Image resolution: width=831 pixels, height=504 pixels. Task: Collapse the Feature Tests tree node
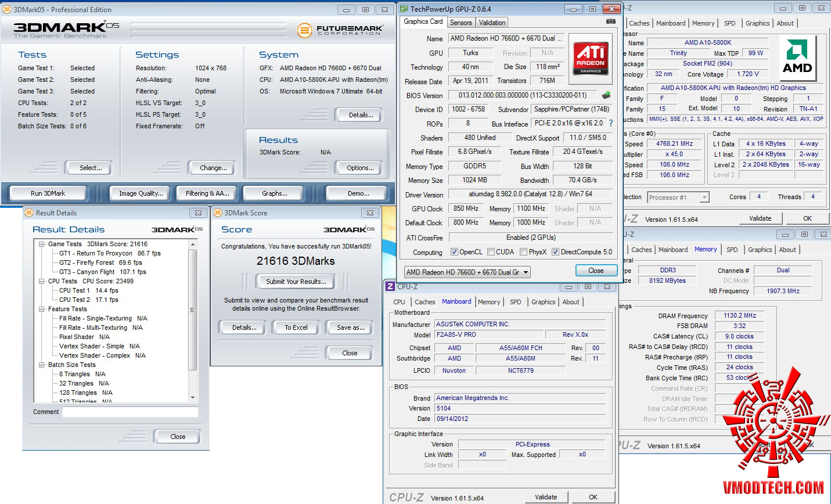(x=42, y=309)
